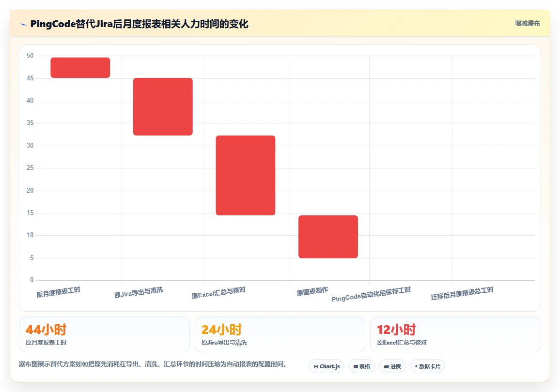Screen dimensions: 560x392
Task: Click card caption 原Excel汇总与核对 under 12小时
Action: 402,343
